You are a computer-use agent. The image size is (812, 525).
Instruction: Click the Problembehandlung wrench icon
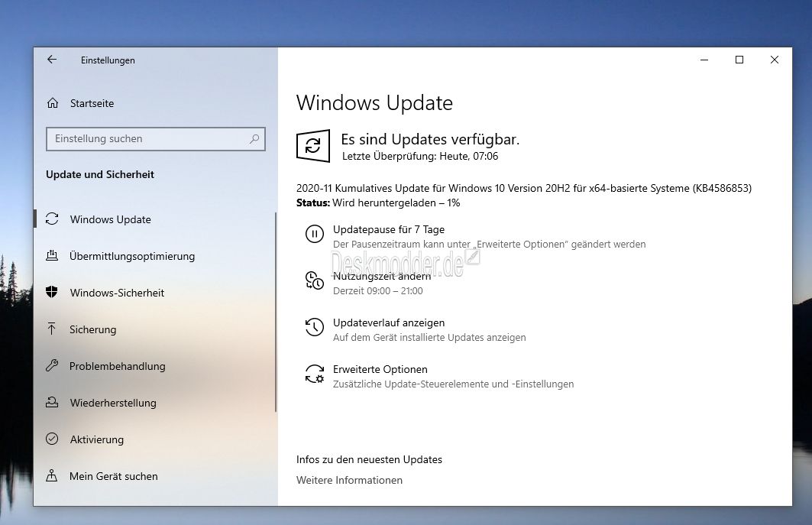(x=52, y=366)
